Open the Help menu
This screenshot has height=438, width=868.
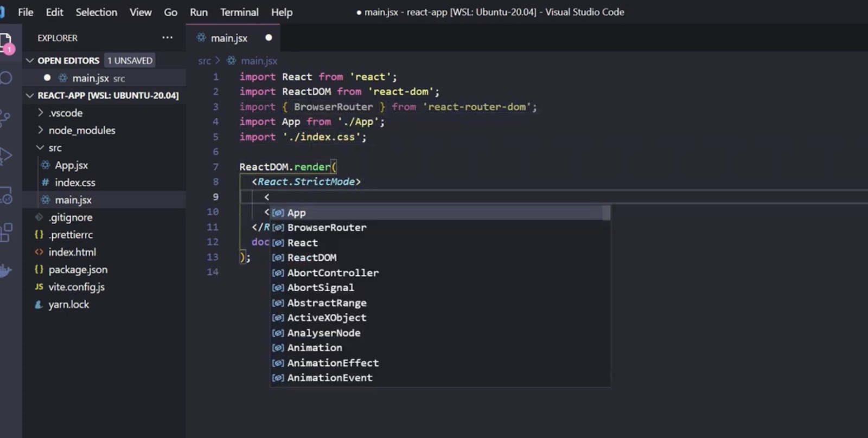coord(282,12)
